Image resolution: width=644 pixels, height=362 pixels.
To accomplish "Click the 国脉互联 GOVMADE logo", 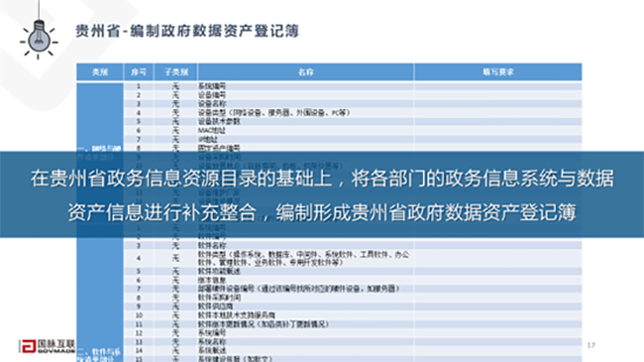I will [48, 346].
